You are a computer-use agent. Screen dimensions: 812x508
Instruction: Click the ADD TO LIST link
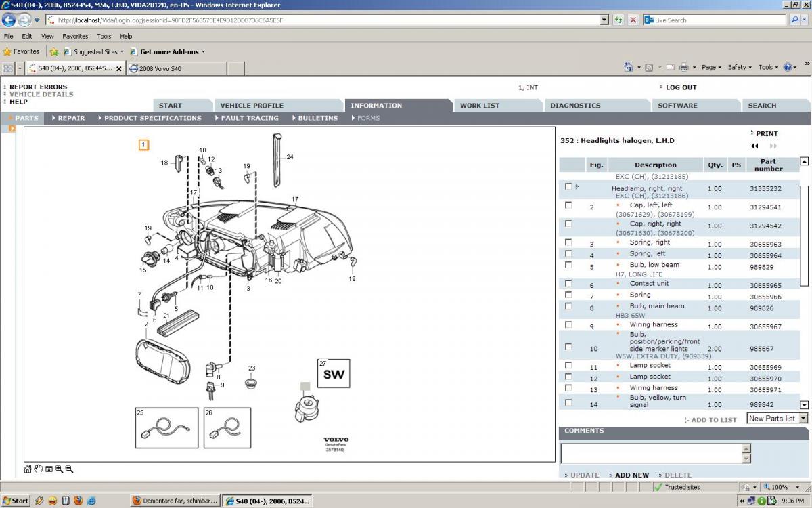pos(713,420)
